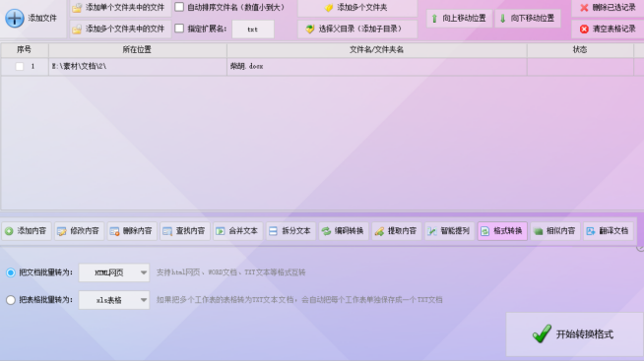Image resolution: width=644 pixels, height=361 pixels.
Task: Click 添加多个文件夹中的文件 button
Action: click(x=120, y=29)
